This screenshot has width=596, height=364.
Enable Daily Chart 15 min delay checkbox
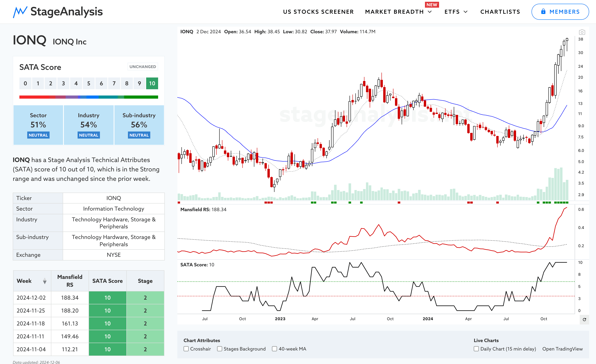476,349
